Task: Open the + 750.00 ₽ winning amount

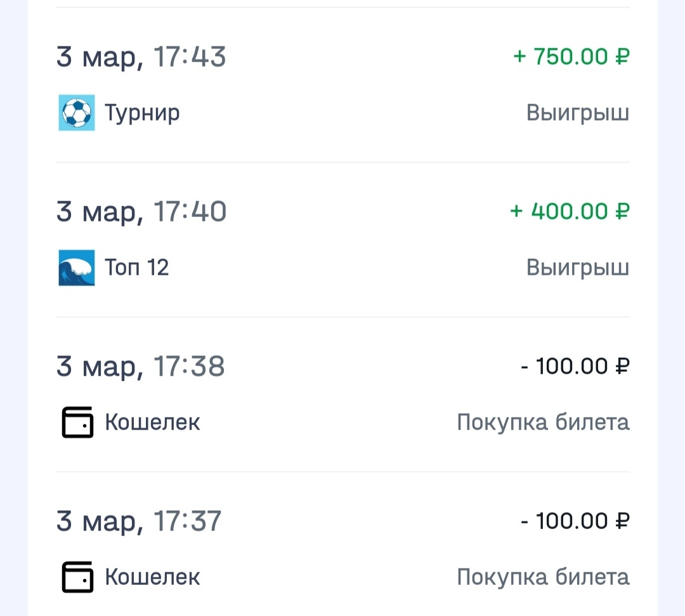Action: [x=570, y=56]
